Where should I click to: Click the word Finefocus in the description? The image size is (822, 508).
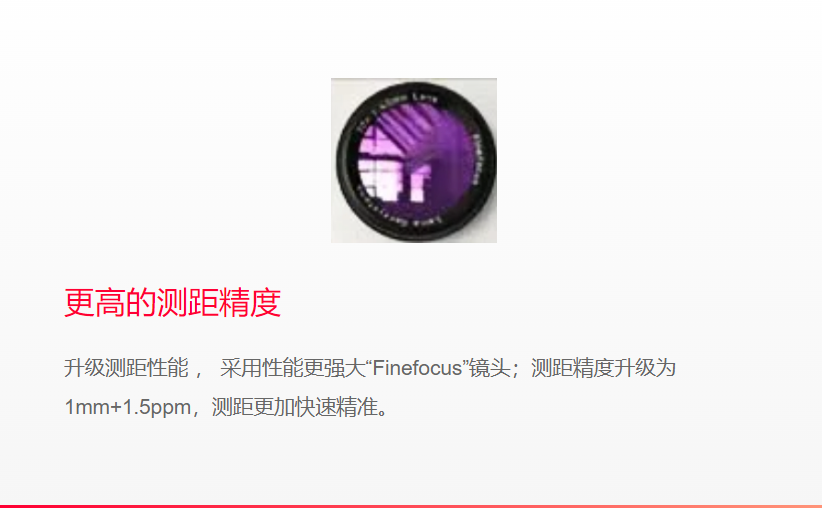coord(417,368)
